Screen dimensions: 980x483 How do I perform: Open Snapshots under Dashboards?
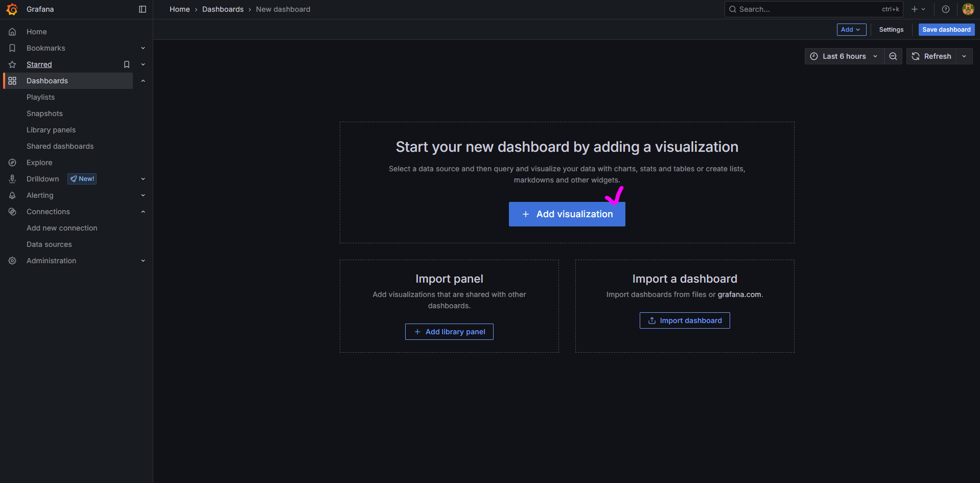coord(44,113)
